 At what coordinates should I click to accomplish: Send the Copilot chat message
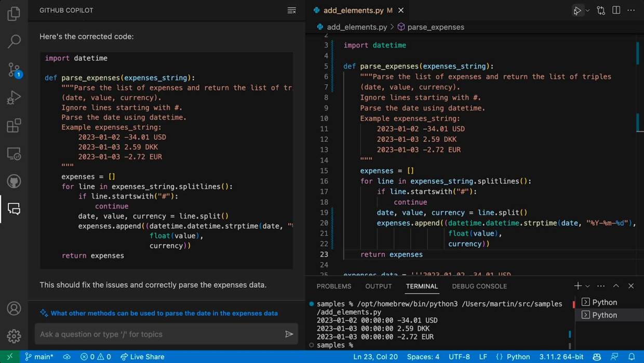click(x=289, y=334)
